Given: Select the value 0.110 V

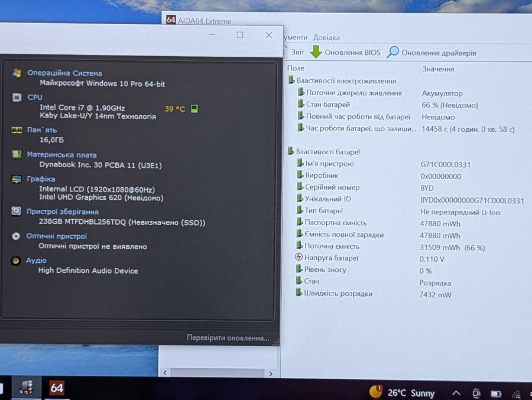Looking at the screenshot, I should (x=432, y=259).
